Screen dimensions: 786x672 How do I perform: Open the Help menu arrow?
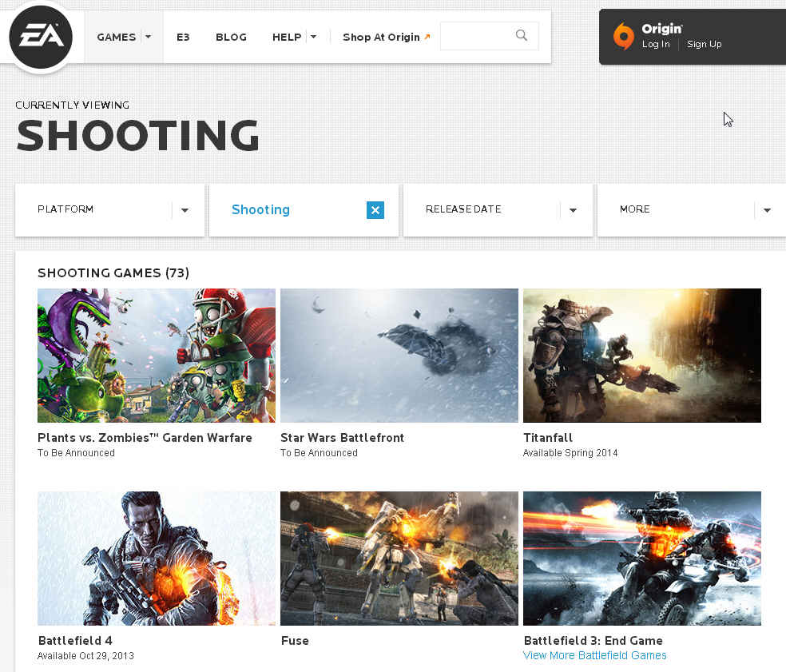313,37
